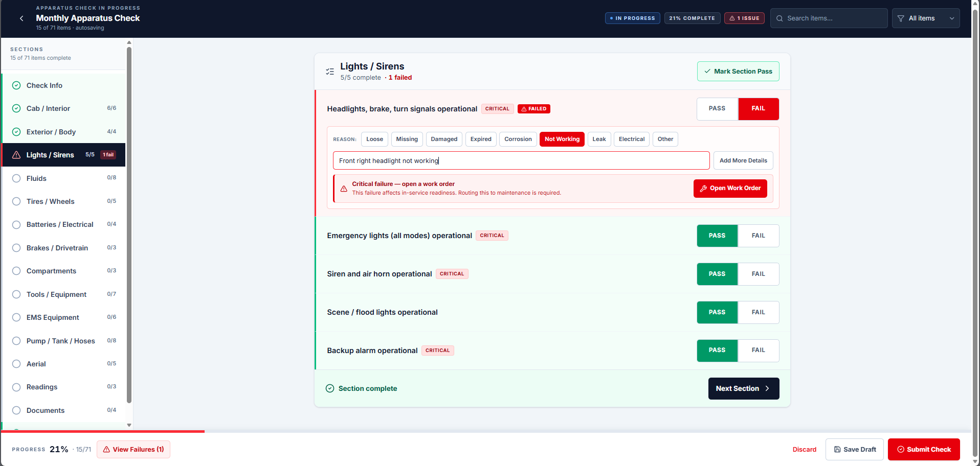This screenshot has height=466, width=980.
Task: Mark Emergency lights as PASS
Action: point(717,236)
